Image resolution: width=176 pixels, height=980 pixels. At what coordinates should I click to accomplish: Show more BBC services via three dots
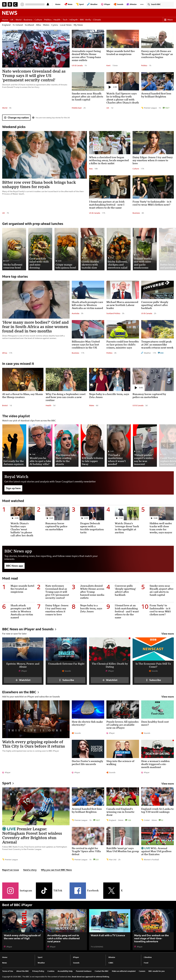coord(142,4)
